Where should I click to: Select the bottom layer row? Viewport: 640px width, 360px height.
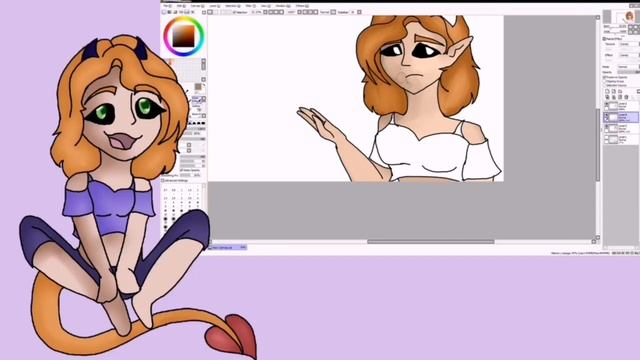(621, 140)
